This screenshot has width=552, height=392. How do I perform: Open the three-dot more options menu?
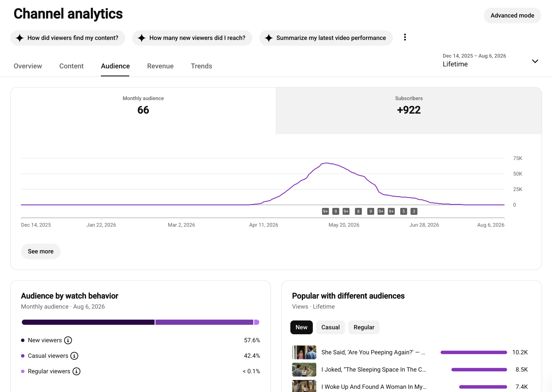(x=405, y=38)
